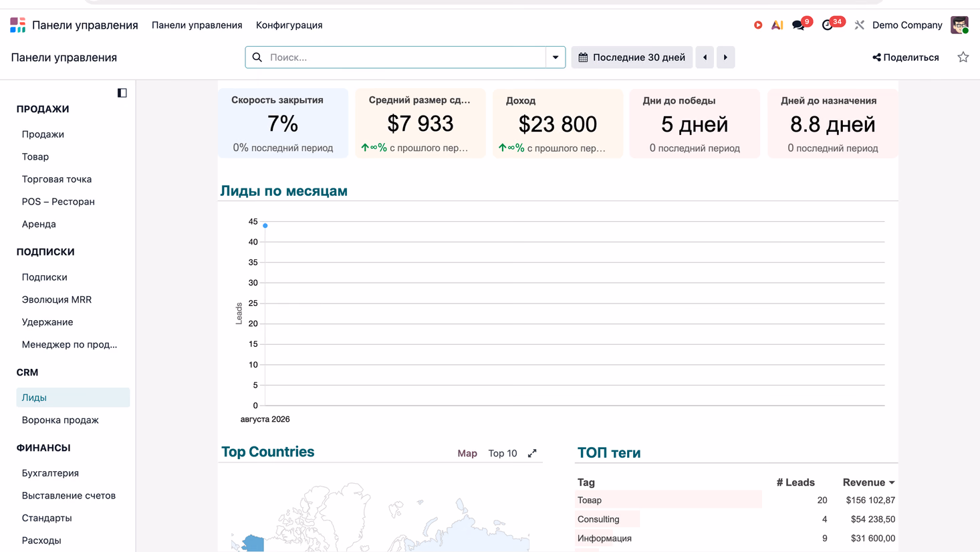Focus the Поиск search field
980x552 pixels.
[x=406, y=57]
